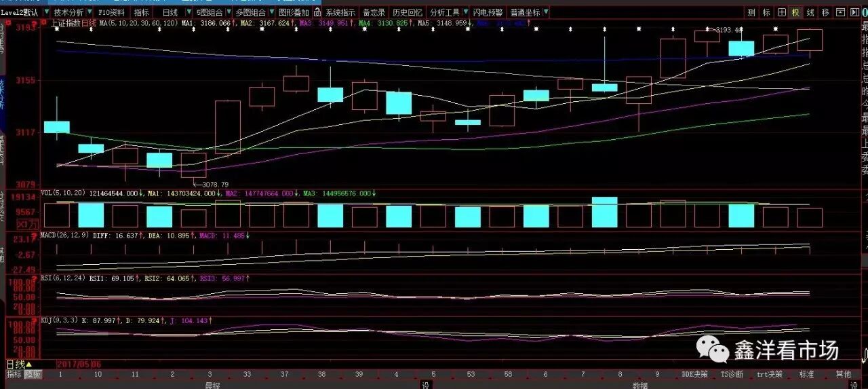Select indicator template 10 in bottom bar
This screenshot has height=389, width=868.
(98, 374)
